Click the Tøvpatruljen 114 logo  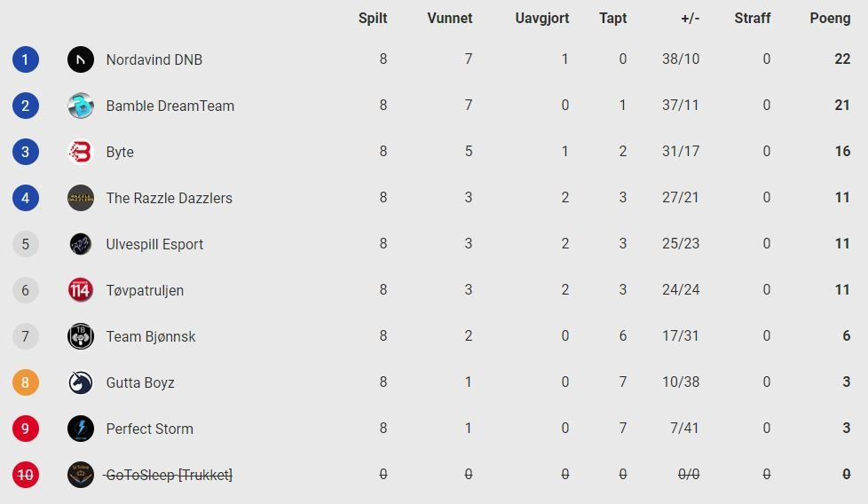tap(81, 290)
